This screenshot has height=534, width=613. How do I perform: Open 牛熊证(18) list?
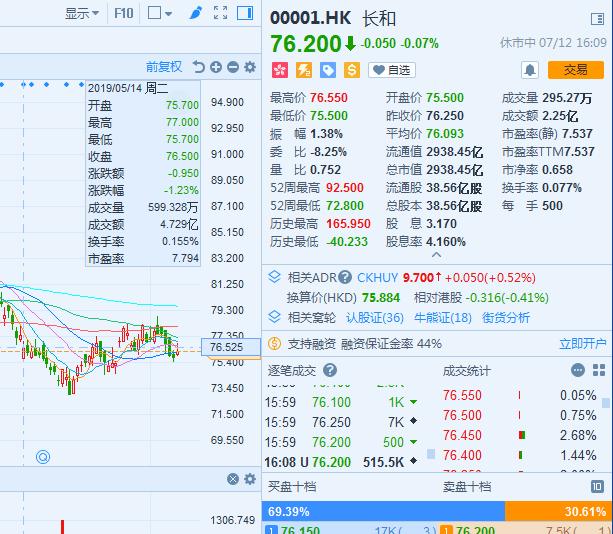tap(443, 317)
